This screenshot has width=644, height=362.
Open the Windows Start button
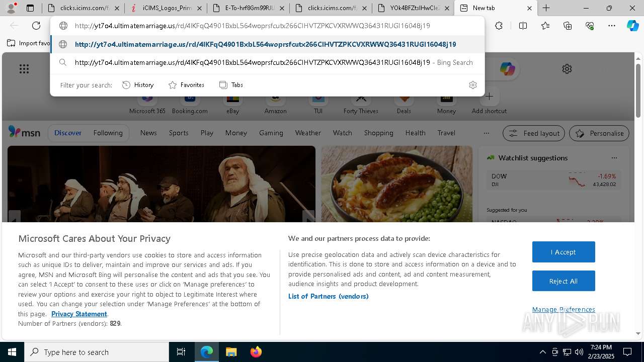point(12,352)
